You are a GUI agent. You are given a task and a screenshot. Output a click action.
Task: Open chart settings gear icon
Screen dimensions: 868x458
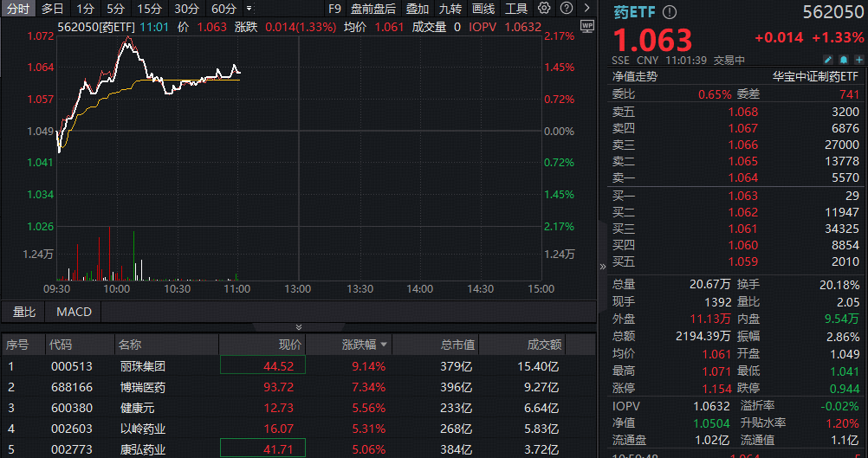click(544, 9)
